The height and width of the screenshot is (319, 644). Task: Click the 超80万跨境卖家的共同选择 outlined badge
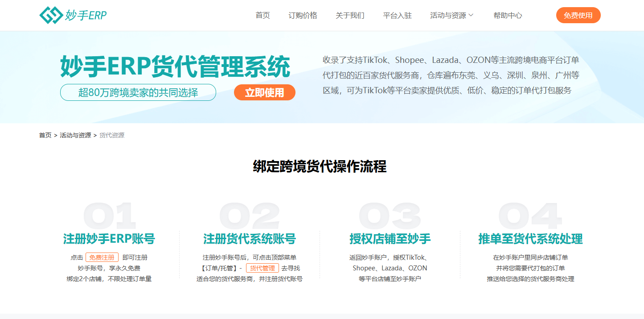(138, 92)
